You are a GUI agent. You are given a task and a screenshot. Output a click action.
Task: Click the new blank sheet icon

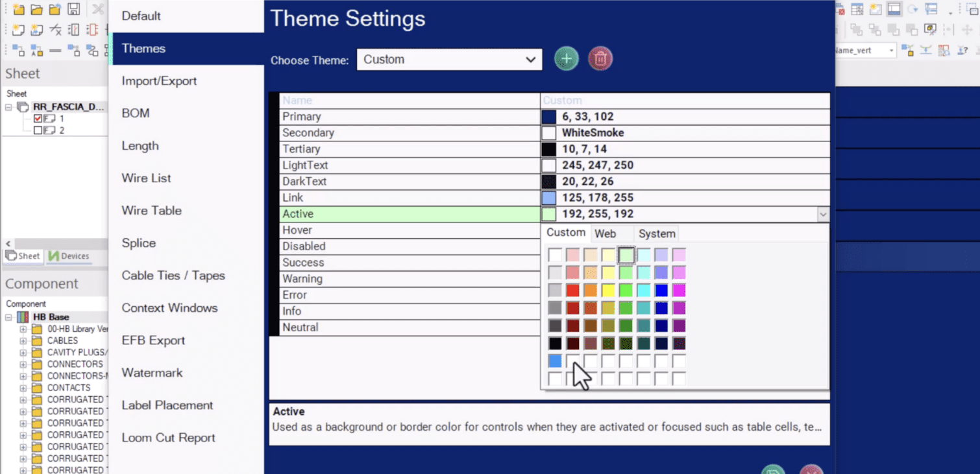pos(19,29)
